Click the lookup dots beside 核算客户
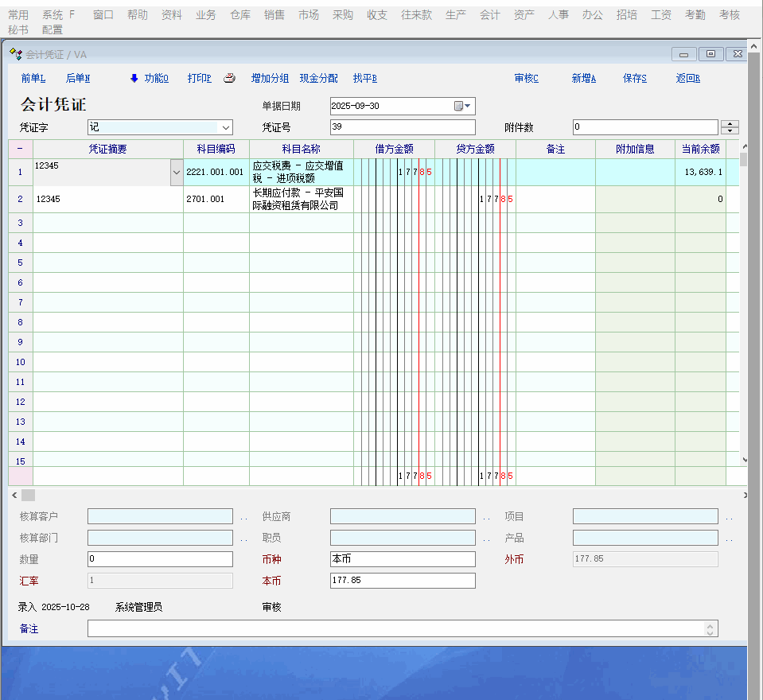The width and height of the screenshot is (763, 700). [244, 518]
